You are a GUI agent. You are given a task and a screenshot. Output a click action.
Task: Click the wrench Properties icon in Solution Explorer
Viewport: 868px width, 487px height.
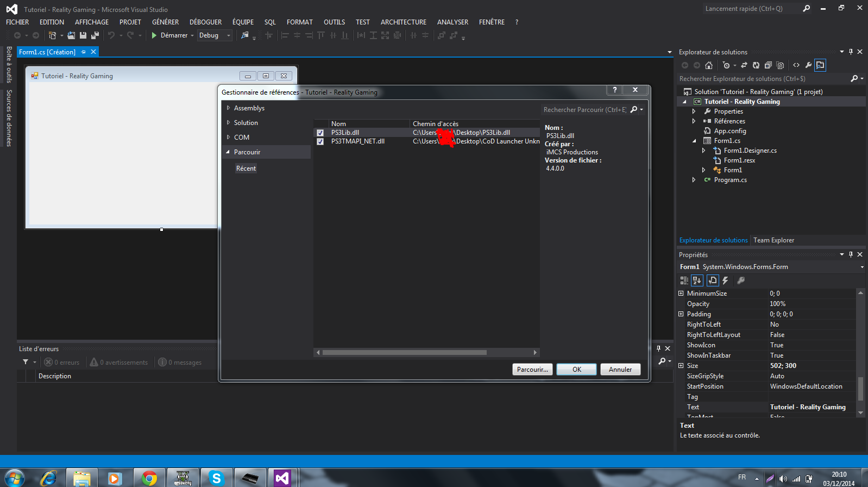tap(808, 65)
